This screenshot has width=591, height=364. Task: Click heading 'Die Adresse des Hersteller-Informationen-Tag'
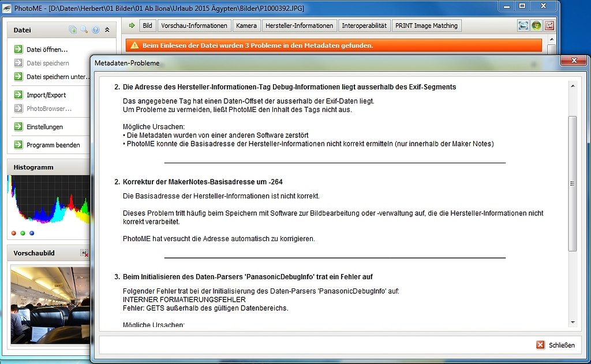[x=290, y=87]
